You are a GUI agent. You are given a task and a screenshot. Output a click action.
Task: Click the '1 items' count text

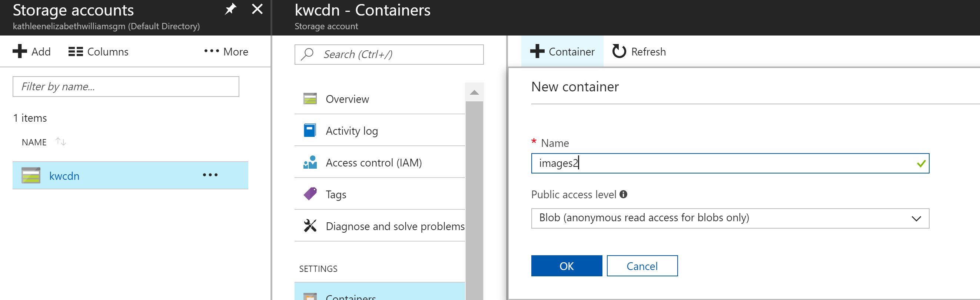(30, 118)
